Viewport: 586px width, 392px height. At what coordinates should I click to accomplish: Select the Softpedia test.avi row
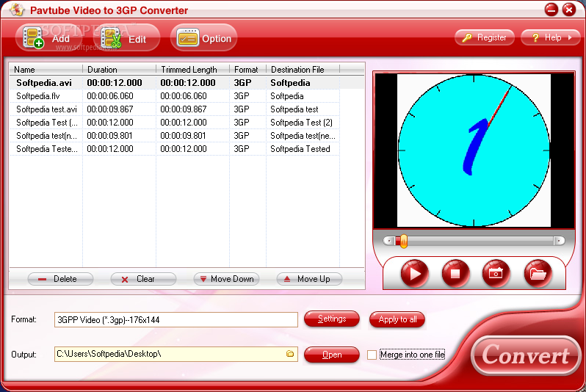(x=175, y=109)
